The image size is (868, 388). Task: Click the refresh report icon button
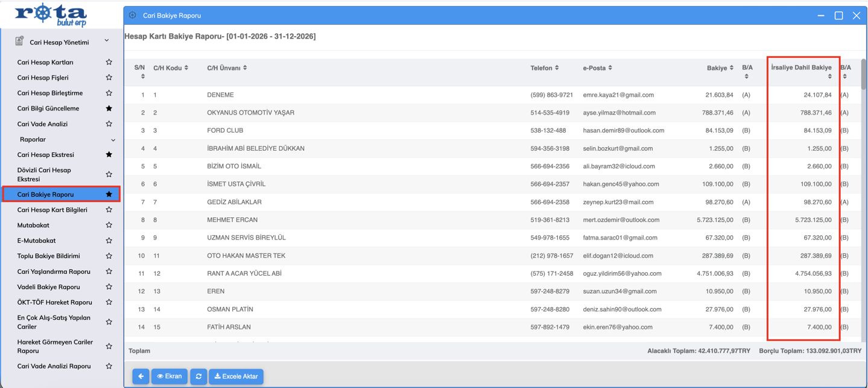198,377
